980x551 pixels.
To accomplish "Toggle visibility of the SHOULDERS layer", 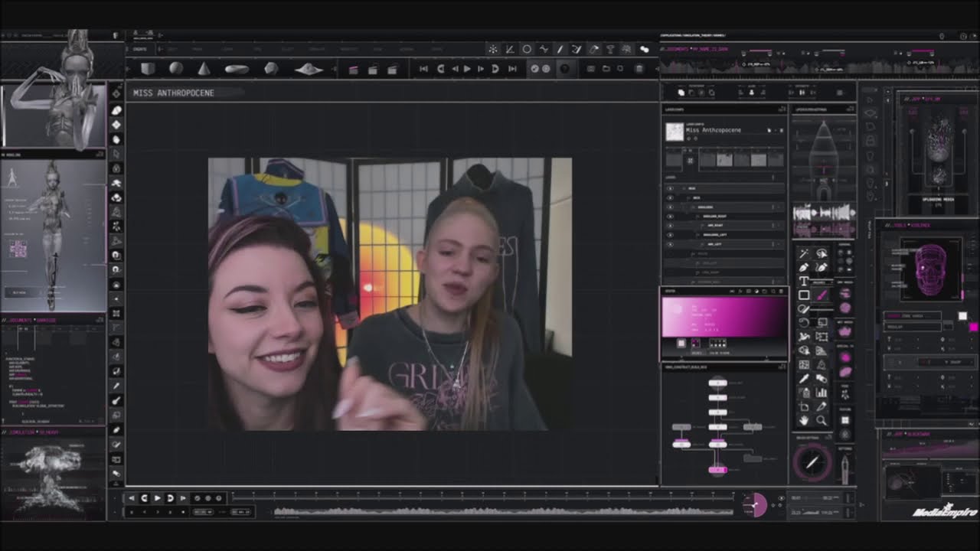I will click(x=670, y=207).
